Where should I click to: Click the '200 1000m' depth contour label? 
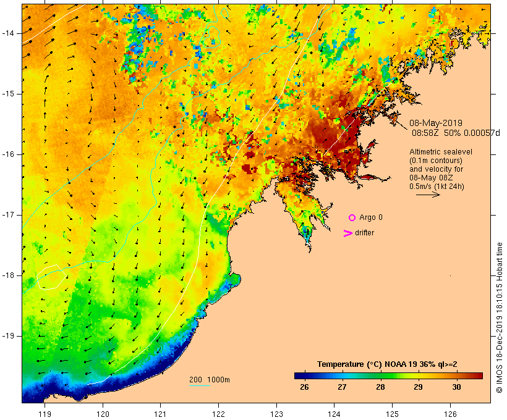point(210,380)
